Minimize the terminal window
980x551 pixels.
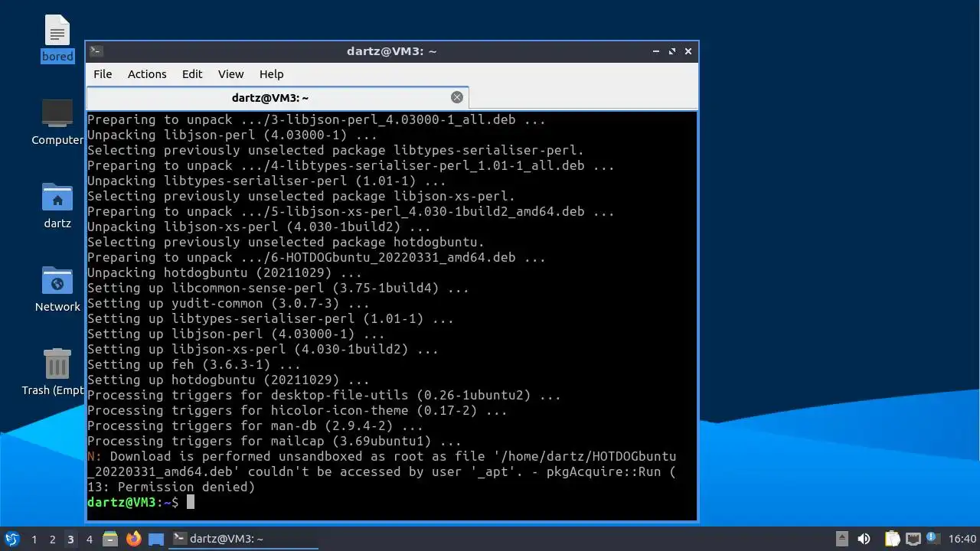(656, 51)
